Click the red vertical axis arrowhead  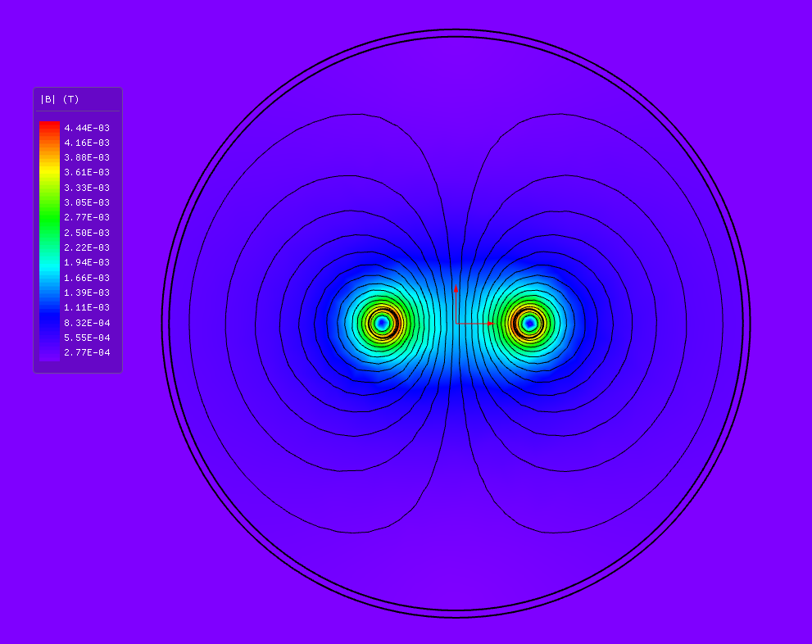click(456, 288)
